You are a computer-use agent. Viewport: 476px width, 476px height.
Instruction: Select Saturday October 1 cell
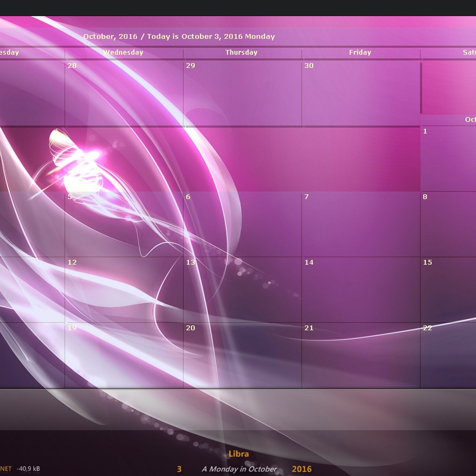(x=448, y=159)
